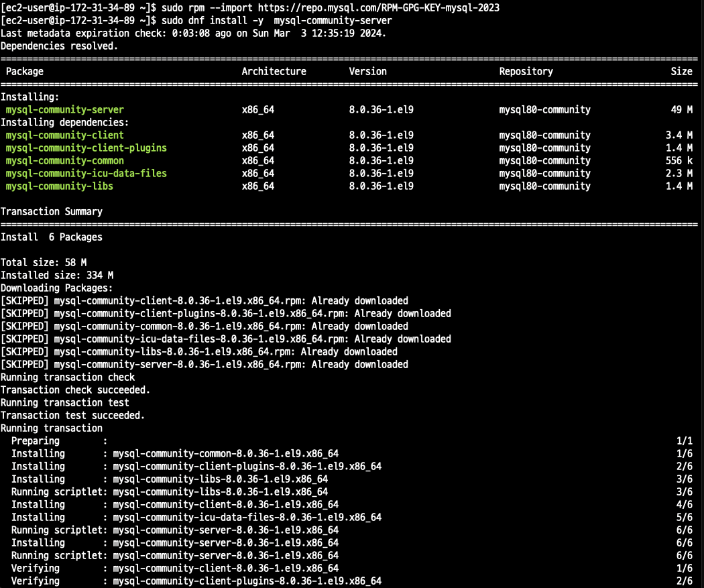The height and width of the screenshot is (588, 704).
Task: Click 'Transaction Summary' heading
Action: (x=52, y=211)
